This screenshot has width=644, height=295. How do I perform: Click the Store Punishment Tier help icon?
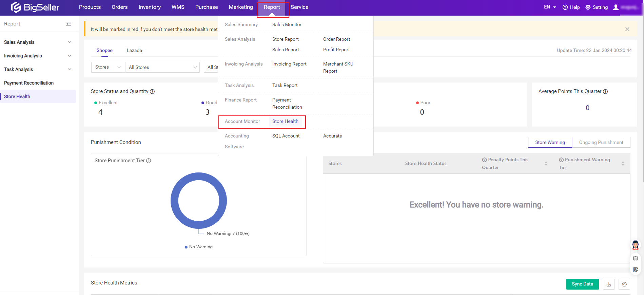point(149,161)
